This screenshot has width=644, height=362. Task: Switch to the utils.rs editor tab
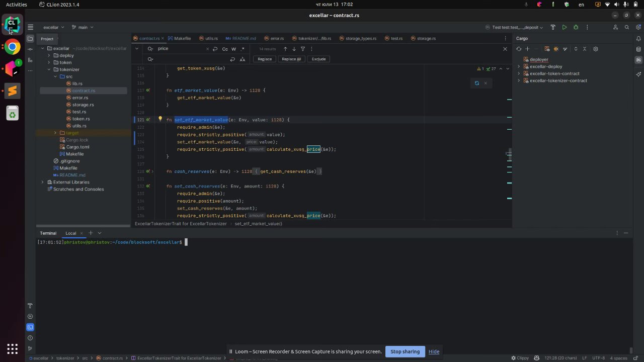point(208,38)
